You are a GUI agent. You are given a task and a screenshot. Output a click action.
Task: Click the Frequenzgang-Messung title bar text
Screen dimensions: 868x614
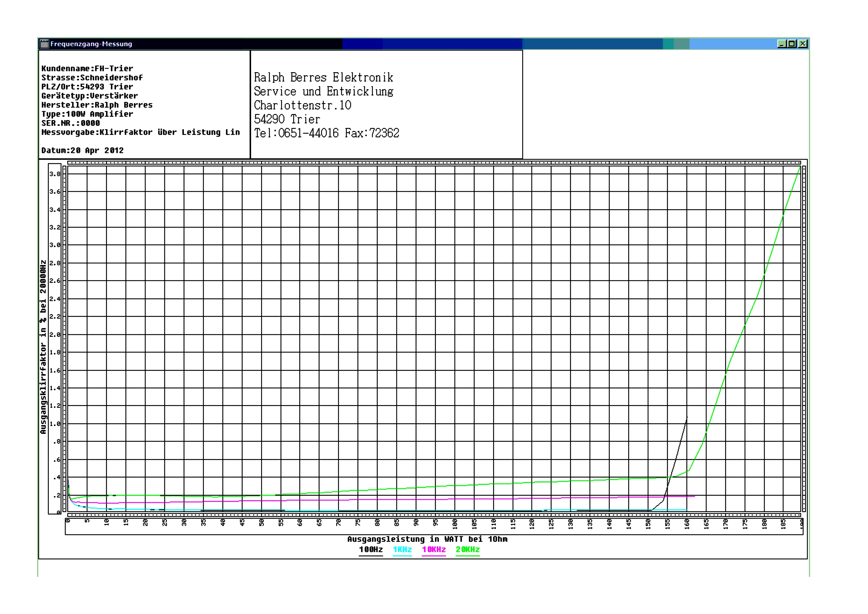91,44
